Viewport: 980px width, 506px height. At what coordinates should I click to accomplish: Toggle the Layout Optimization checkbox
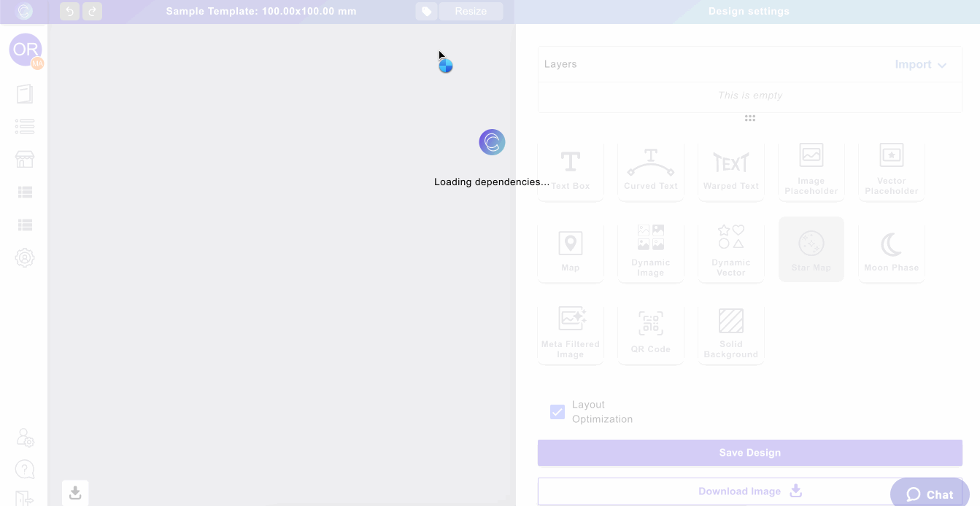tap(557, 412)
